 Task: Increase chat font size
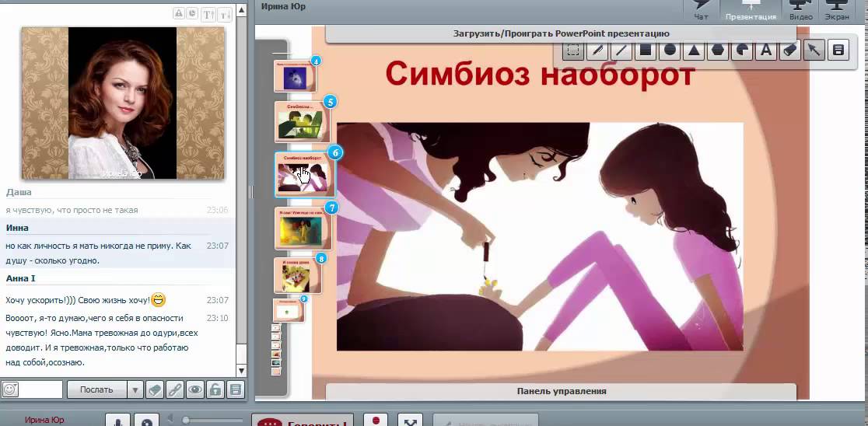pyautogui.click(x=208, y=15)
